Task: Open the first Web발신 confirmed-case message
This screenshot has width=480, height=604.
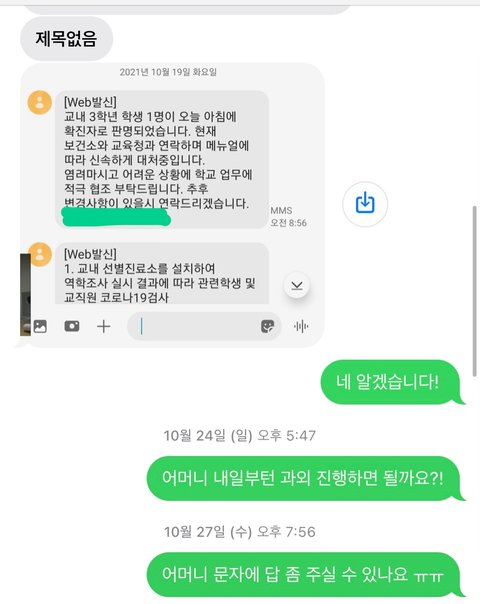Action: (162, 159)
